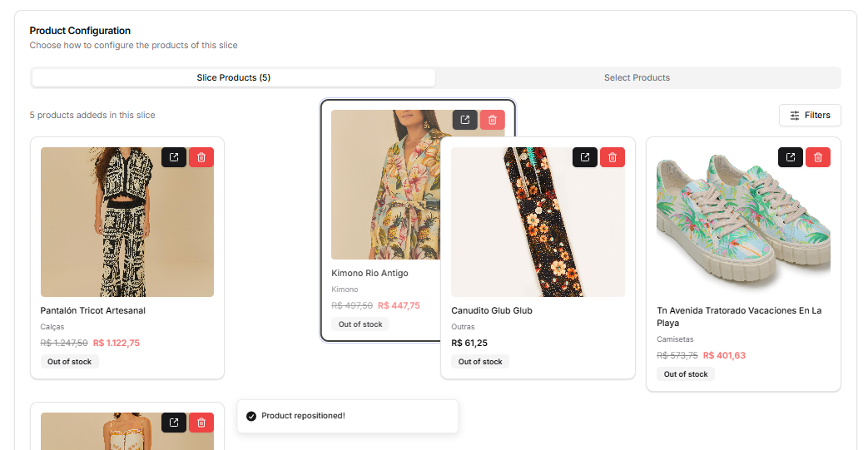Click Canudito Glub Glub product image

(x=538, y=222)
